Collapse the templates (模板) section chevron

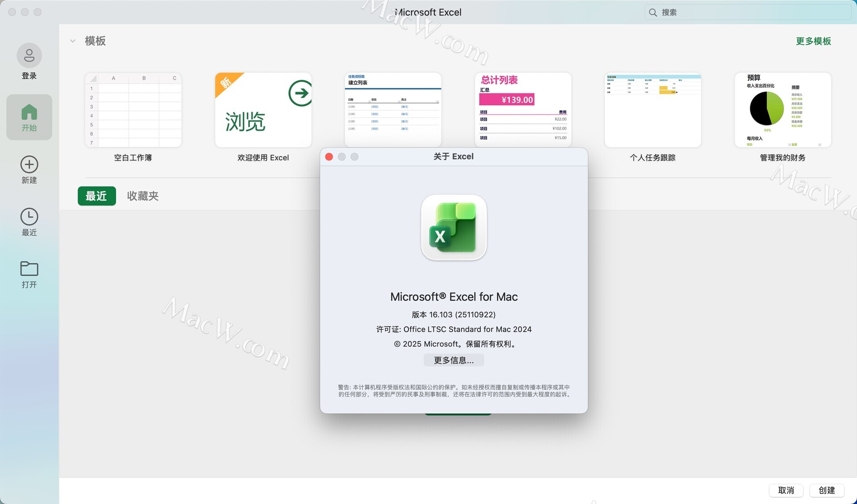click(72, 41)
